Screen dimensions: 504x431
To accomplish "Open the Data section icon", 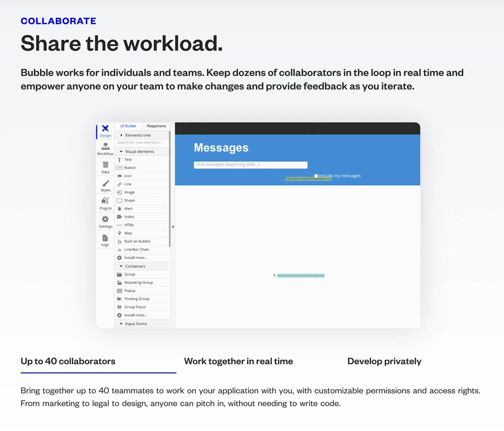I will (105, 165).
